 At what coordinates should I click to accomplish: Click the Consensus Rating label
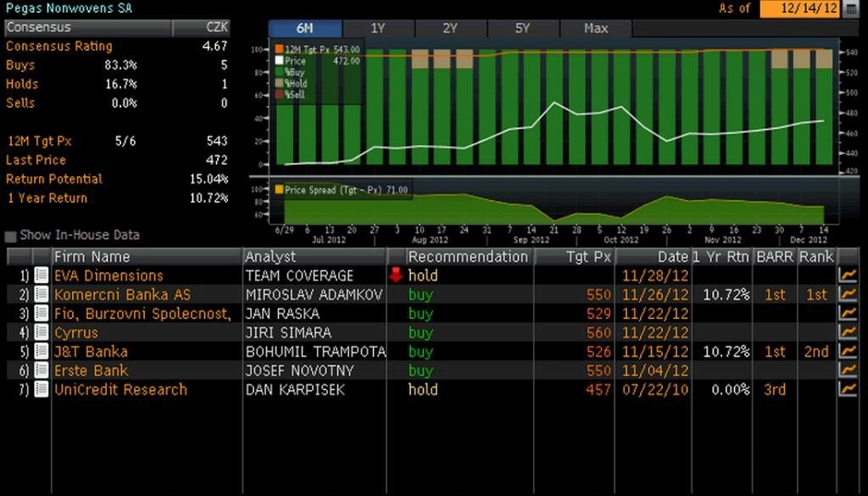pyautogui.click(x=59, y=46)
